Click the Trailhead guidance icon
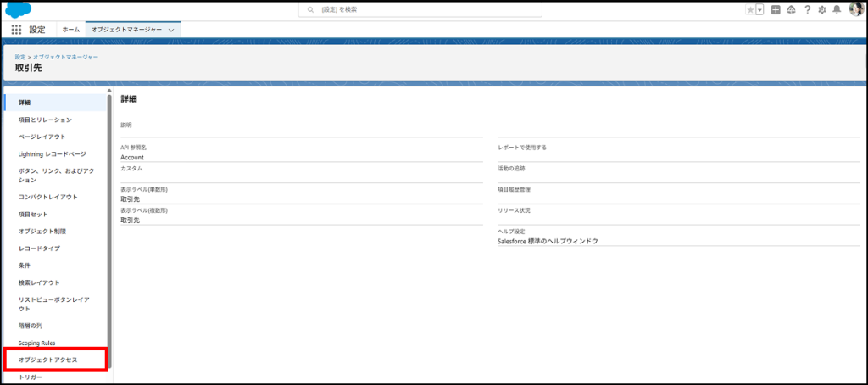The image size is (868, 385). pos(791,10)
